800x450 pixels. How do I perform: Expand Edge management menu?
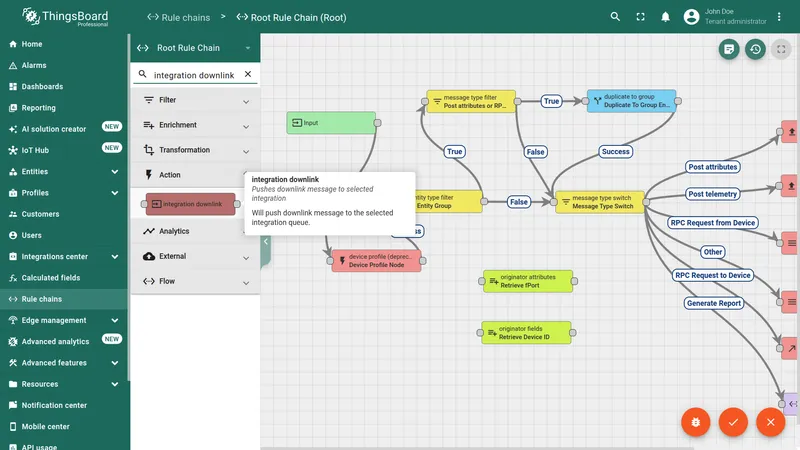(x=64, y=320)
